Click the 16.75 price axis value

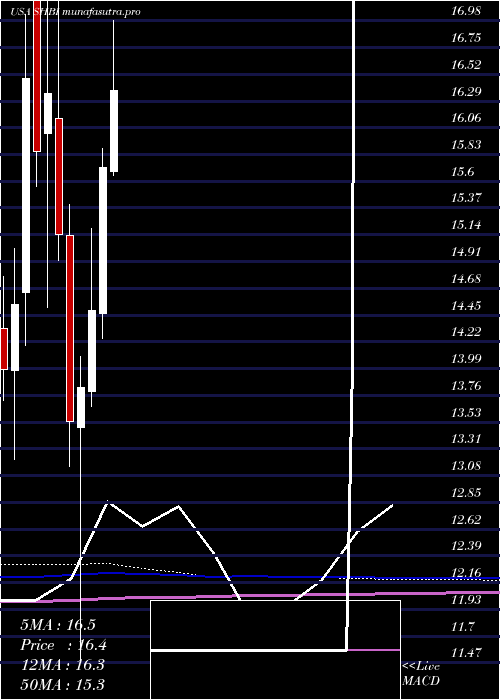(x=466, y=38)
